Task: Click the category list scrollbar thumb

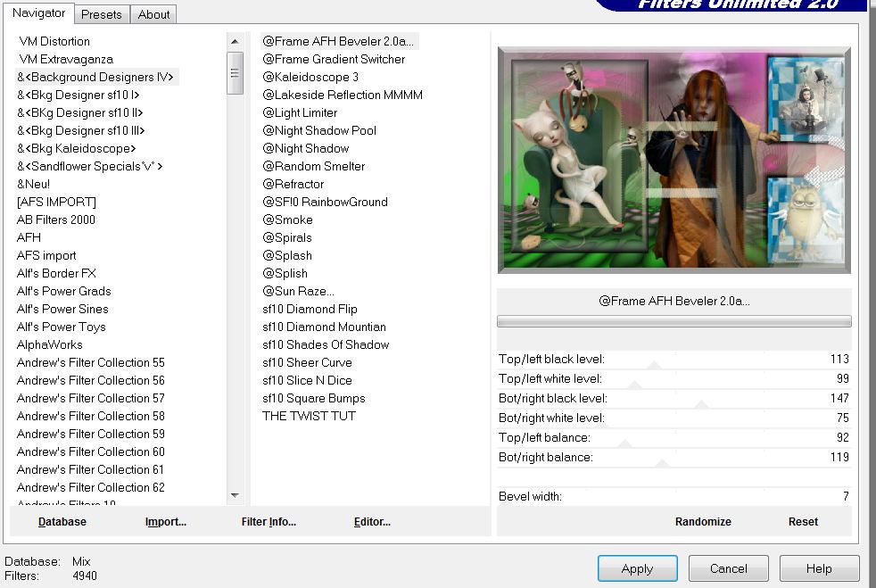Action: point(235,73)
